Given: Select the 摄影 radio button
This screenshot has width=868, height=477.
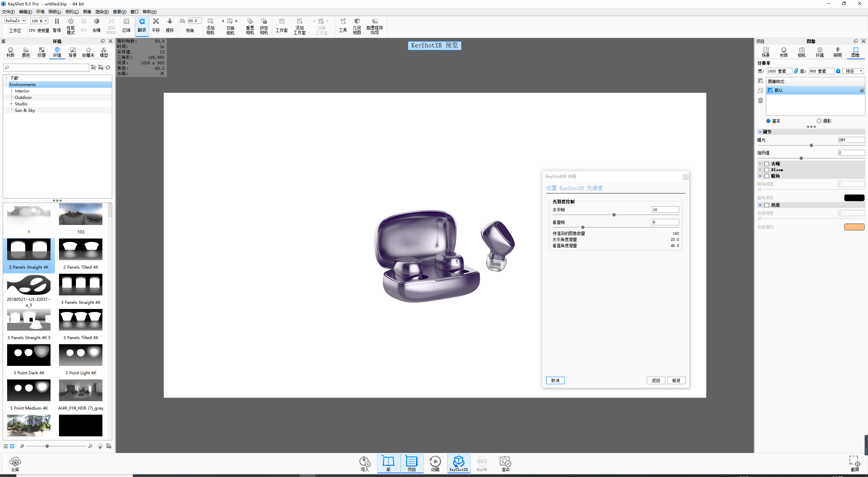Looking at the screenshot, I should (x=820, y=121).
